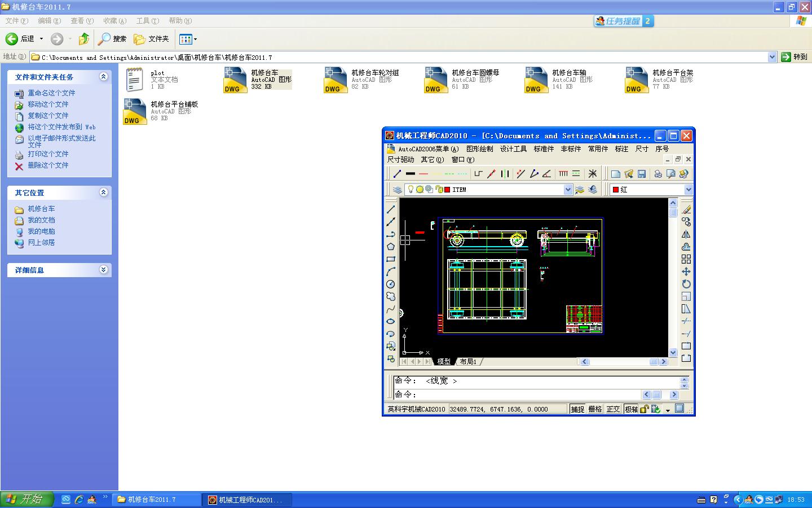Create a new drawing in CAD

616,174
